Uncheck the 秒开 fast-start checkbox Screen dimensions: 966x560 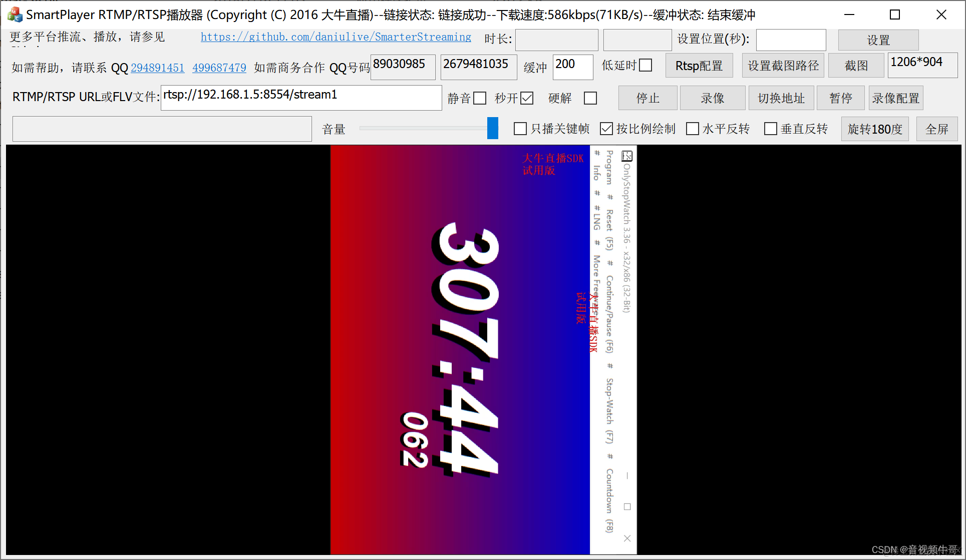(x=527, y=98)
